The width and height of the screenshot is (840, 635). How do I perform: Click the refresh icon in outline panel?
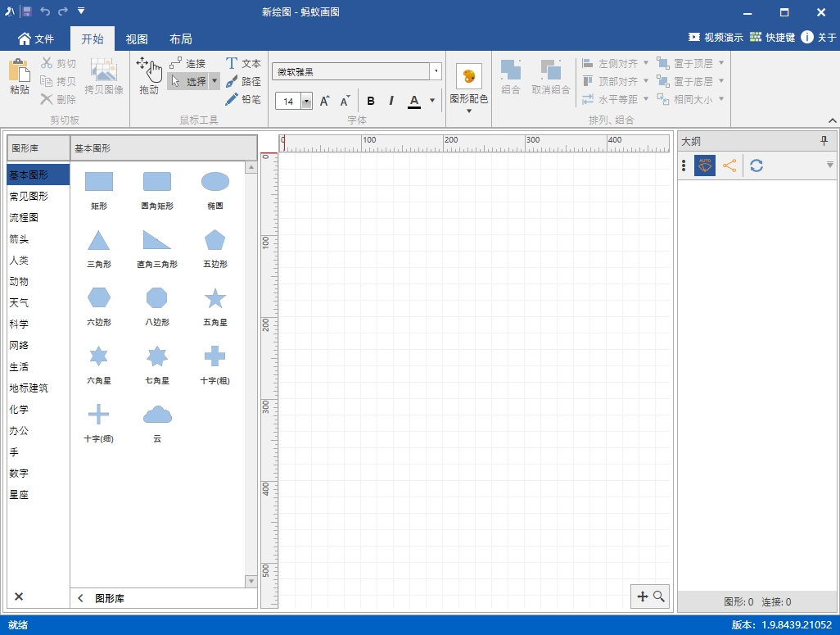(756, 166)
